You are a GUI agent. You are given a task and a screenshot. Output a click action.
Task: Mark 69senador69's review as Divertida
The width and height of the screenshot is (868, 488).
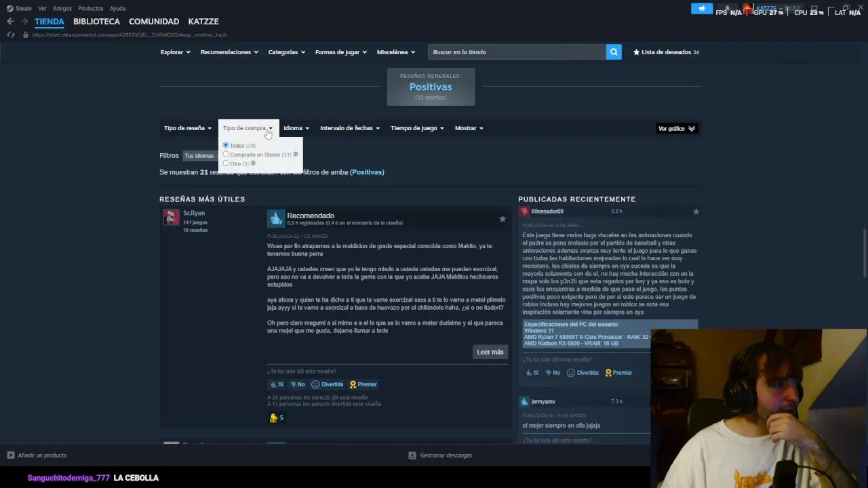(583, 373)
